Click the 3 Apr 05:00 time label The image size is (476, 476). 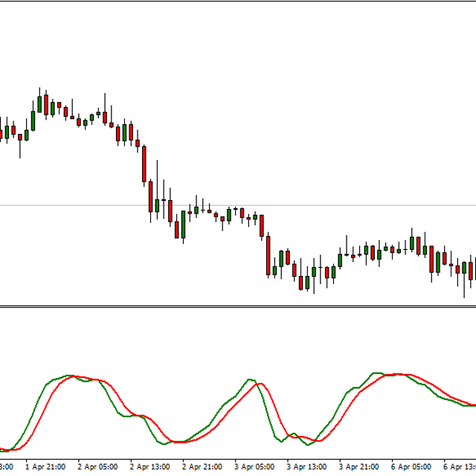(x=255, y=467)
